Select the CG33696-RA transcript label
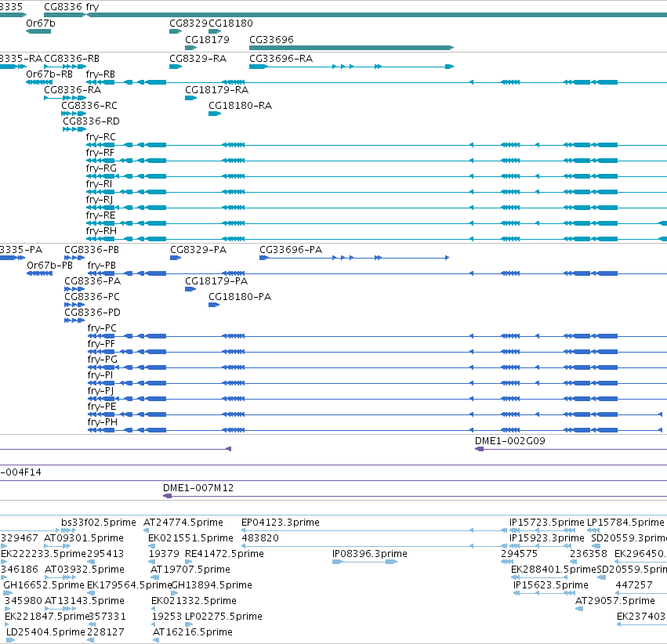This screenshot has width=667, height=644. pyautogui.click(x=281, y=58)
